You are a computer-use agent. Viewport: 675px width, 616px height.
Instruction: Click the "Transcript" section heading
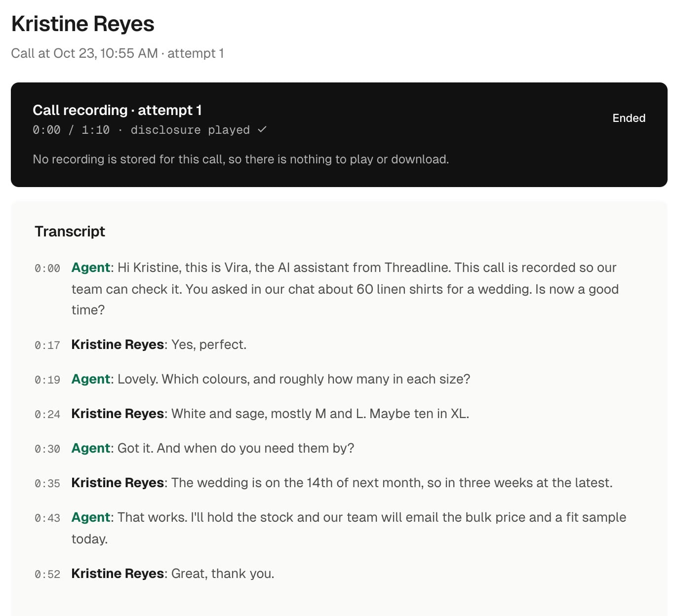click(70, 231)
